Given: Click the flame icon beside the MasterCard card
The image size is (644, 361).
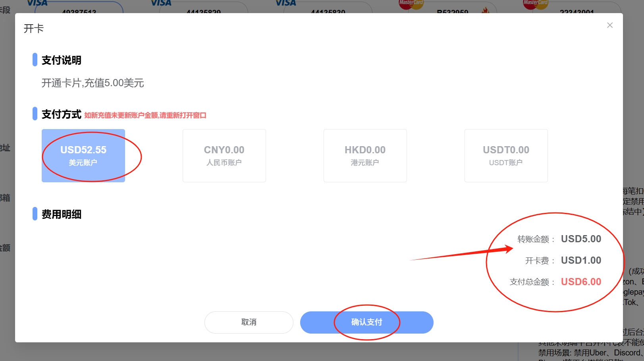Looking at the screenshot, I should (485, 10).
